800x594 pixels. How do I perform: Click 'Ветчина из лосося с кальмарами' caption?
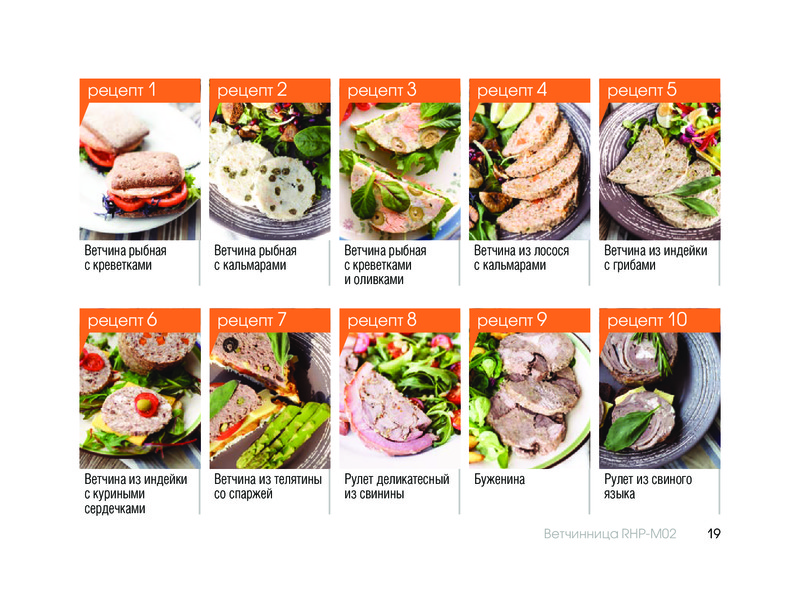tap(521, 258)
